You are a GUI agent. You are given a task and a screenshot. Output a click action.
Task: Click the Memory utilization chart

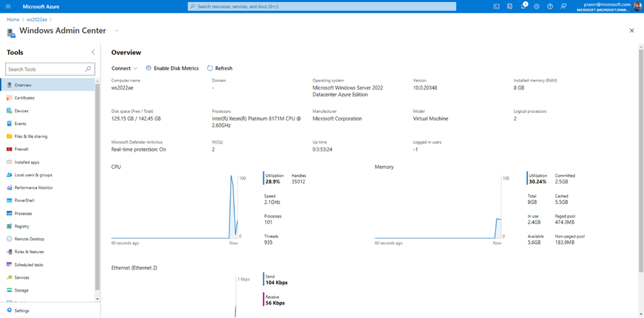438,207
